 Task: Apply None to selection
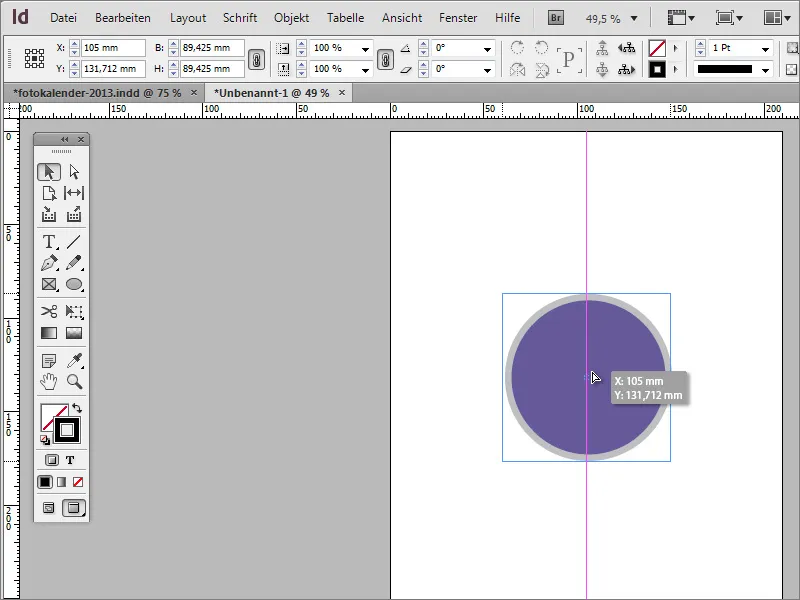(78, 482)
